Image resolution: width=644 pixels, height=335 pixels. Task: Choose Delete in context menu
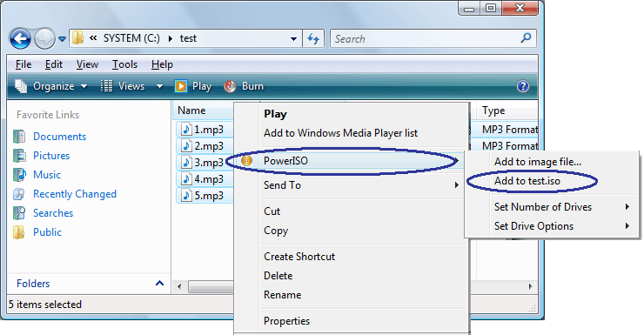(278, 276)
